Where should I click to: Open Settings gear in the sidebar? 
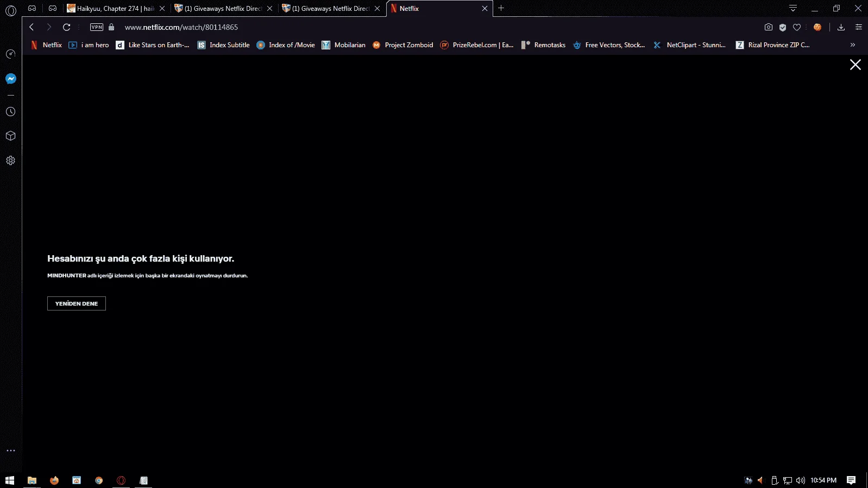[x=10, y=160]
